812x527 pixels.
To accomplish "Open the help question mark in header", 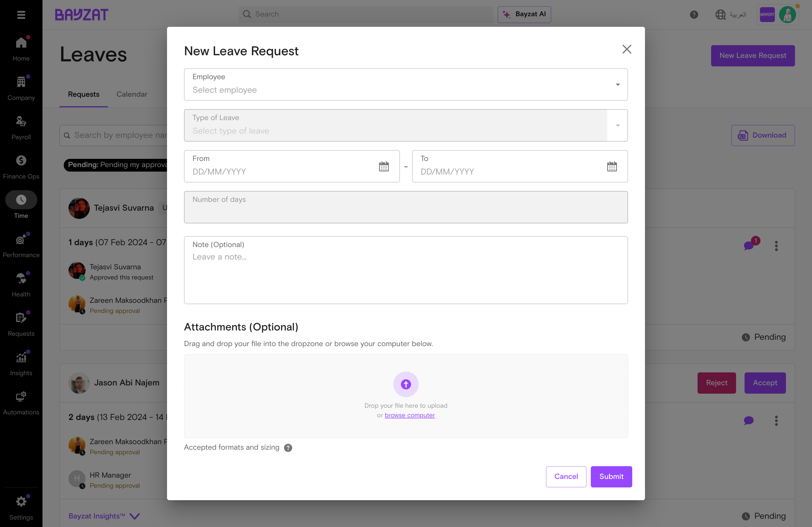I will [694, 14].
